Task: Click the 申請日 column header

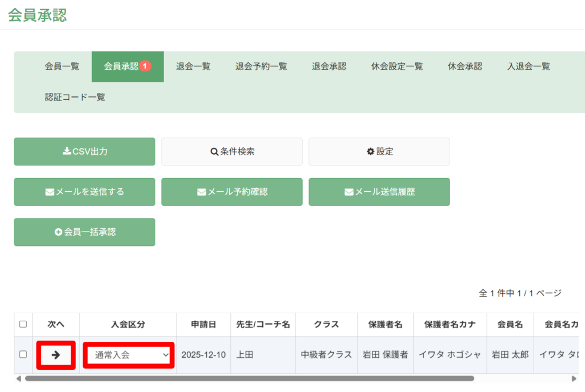Action: click(203, 324)
